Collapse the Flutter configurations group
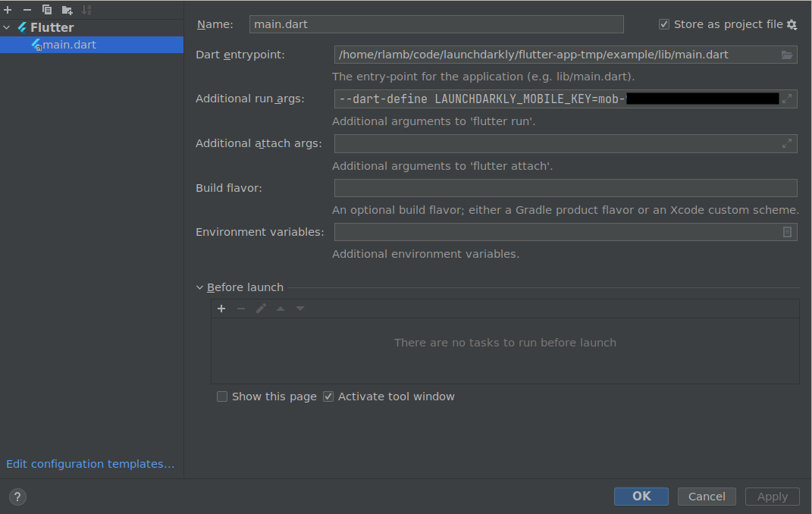Image resolution: width=812 pixels, height=514 pixels. coord(6,27)
